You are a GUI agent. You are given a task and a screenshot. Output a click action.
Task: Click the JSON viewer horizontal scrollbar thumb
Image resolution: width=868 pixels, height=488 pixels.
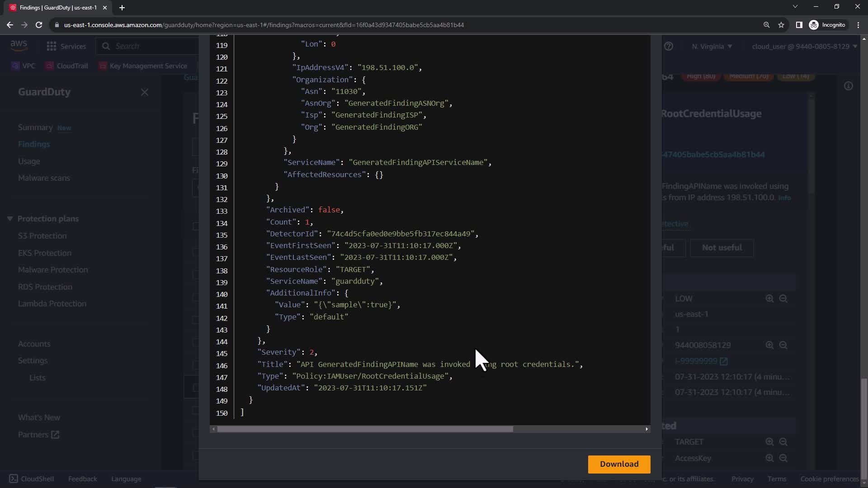[365, 429]
